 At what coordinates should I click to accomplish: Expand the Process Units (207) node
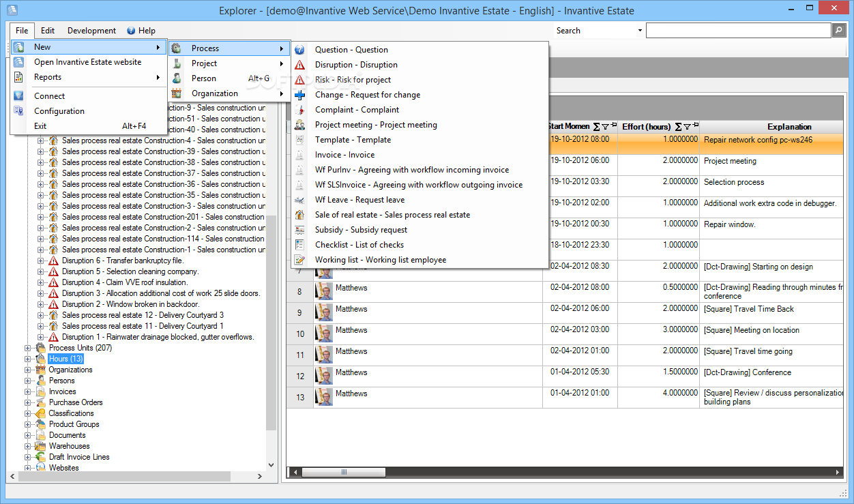pyautogui.click(x=28, y=348)
